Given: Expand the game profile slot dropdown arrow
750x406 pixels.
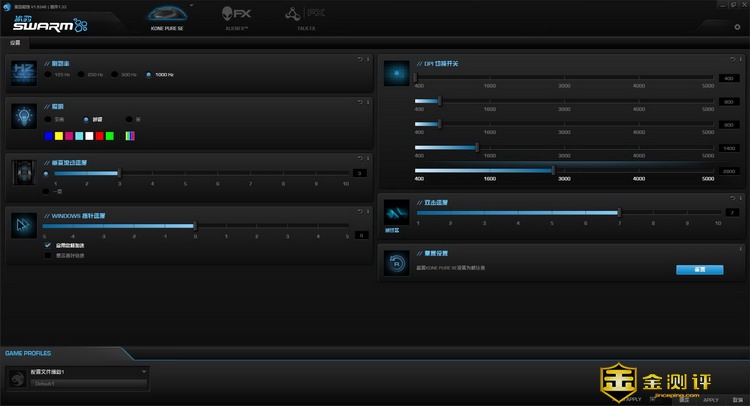Looking at the screenshot, I should click(x=145, y=371).
